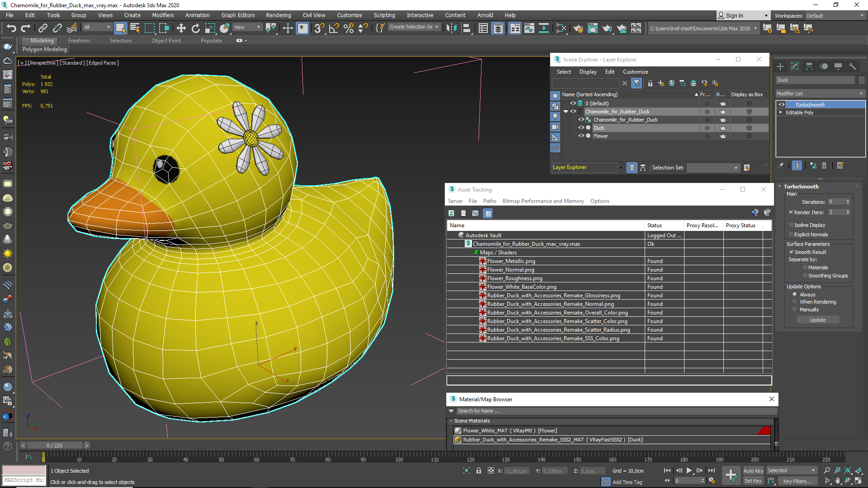Remove modifier with trash icon

(824, 166)
